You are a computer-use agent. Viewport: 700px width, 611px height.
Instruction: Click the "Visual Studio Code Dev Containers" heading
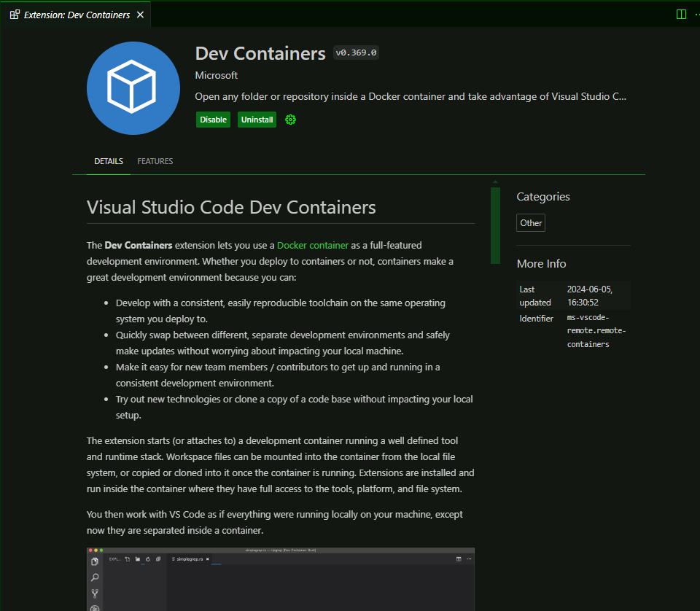pyautogui.click(x=231, y=207)
